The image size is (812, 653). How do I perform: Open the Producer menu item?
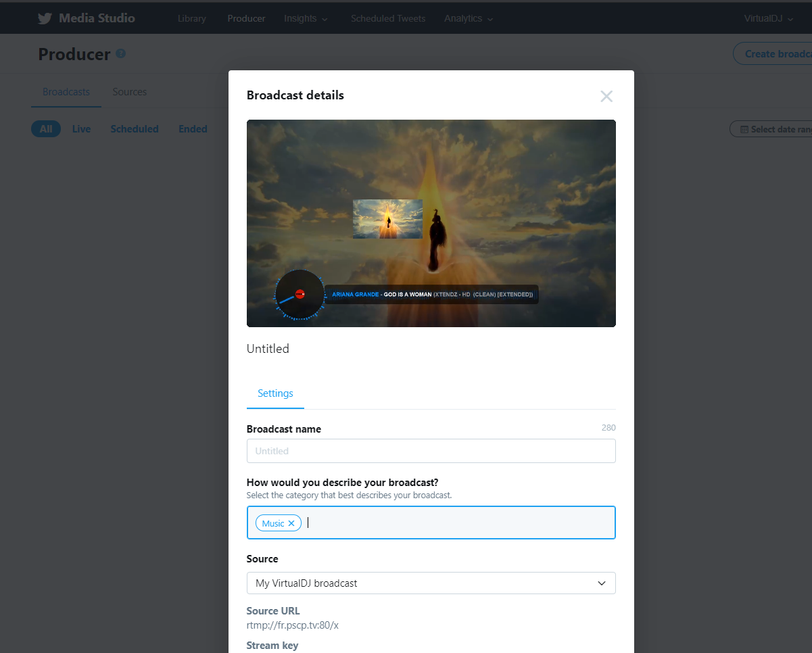[246, 18]
